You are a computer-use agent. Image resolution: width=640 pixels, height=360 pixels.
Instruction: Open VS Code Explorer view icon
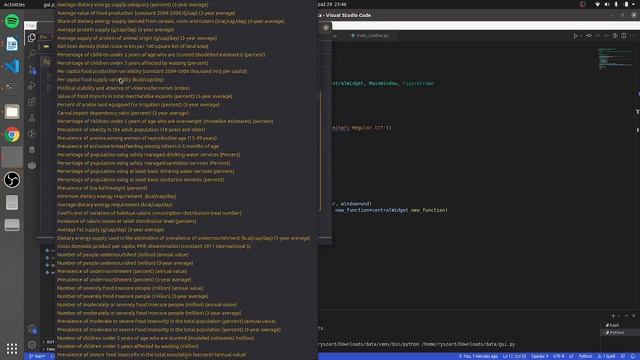click(32, 38)
